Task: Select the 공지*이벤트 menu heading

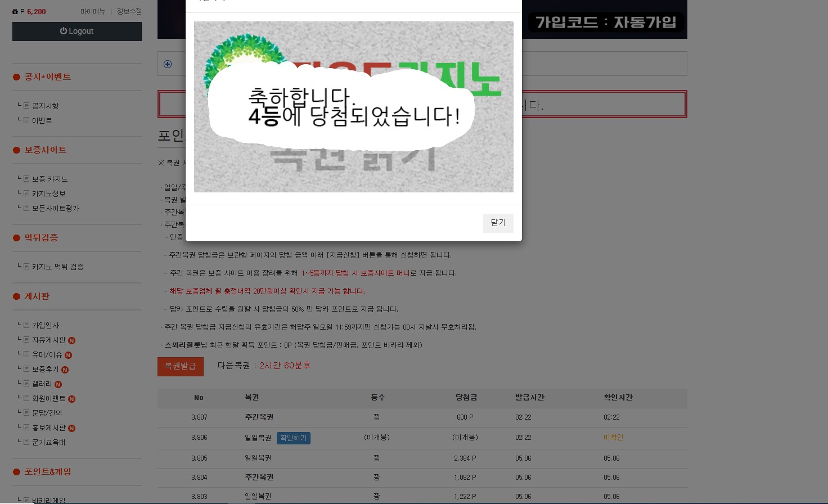Action: tap(47, 77)
